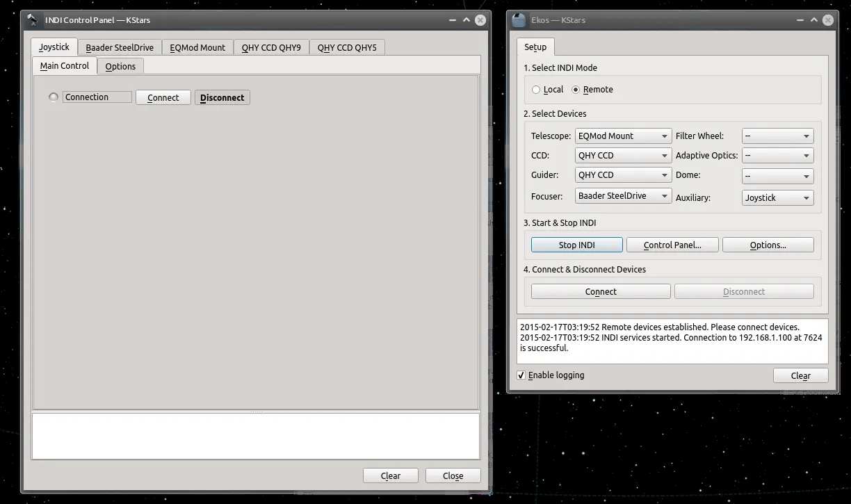
Task: Switch to the QHY CCD QHY5 tab
Action: tap(347, 47)
